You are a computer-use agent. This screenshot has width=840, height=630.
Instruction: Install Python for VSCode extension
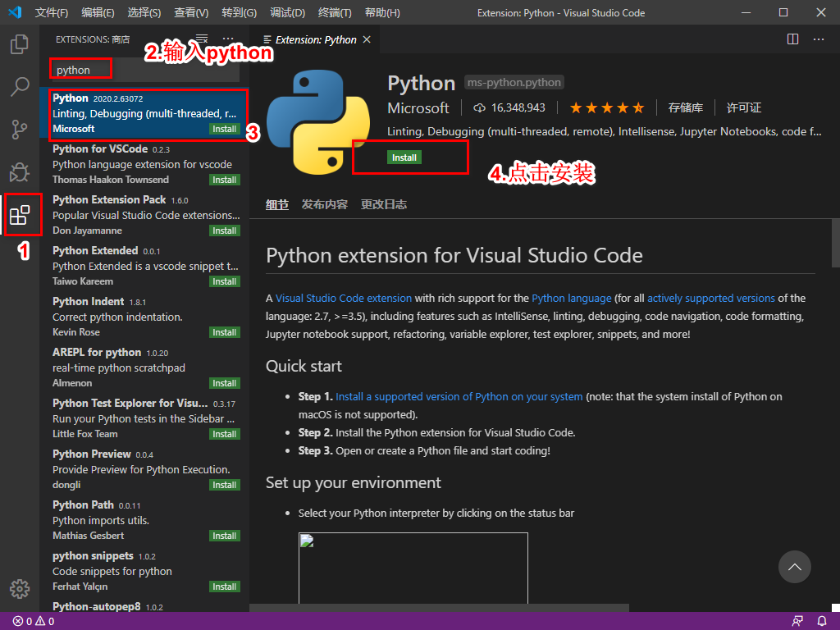(x=224, y=180)
